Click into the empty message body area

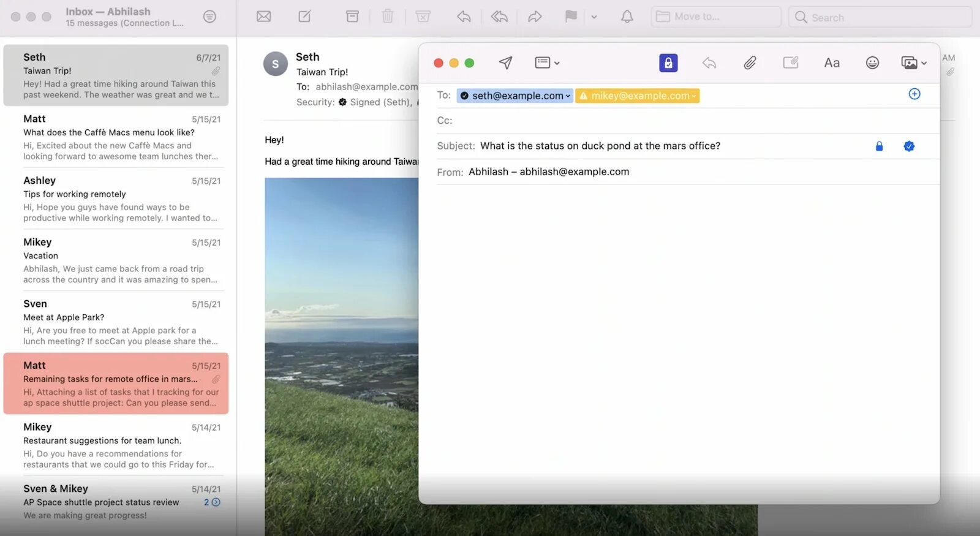click(679, 343)
